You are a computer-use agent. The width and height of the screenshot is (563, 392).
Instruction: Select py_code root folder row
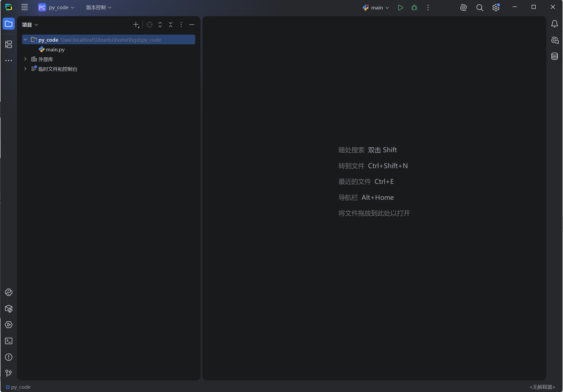click(109, 40)
